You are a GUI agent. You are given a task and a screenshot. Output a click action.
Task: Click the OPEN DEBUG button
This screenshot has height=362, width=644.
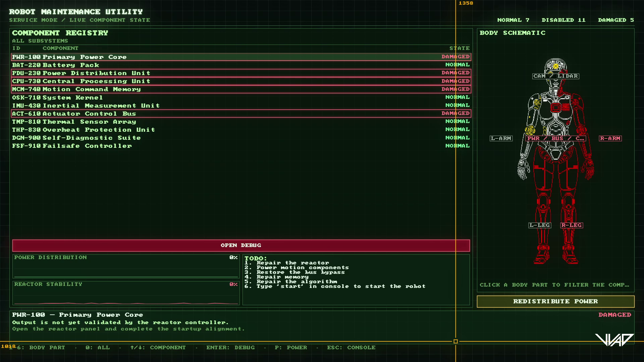click(x=241, y=245)
